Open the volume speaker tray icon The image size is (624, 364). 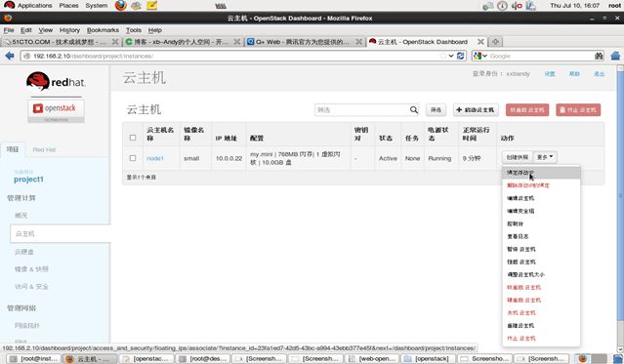coord(517,6)
